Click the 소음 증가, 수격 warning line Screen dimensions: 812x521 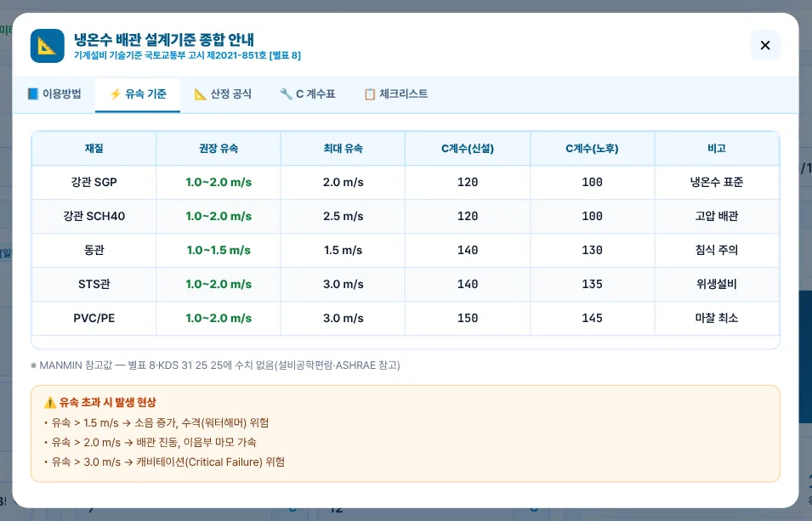[x=156, y=422]
